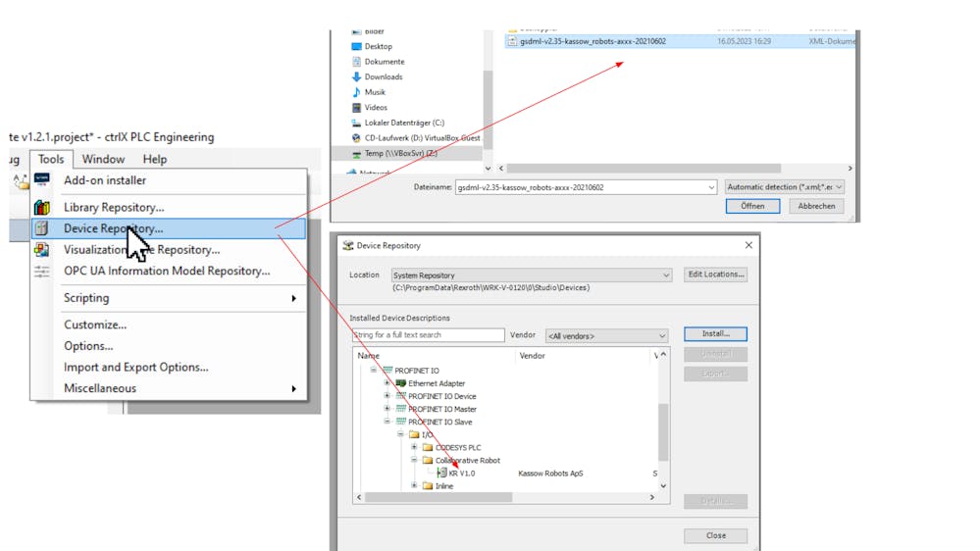Image resolution: width=980 pixels, height=551 pixels.
Task: Click the PROFINET IO Slave node icon
Action: pos(401,422)
